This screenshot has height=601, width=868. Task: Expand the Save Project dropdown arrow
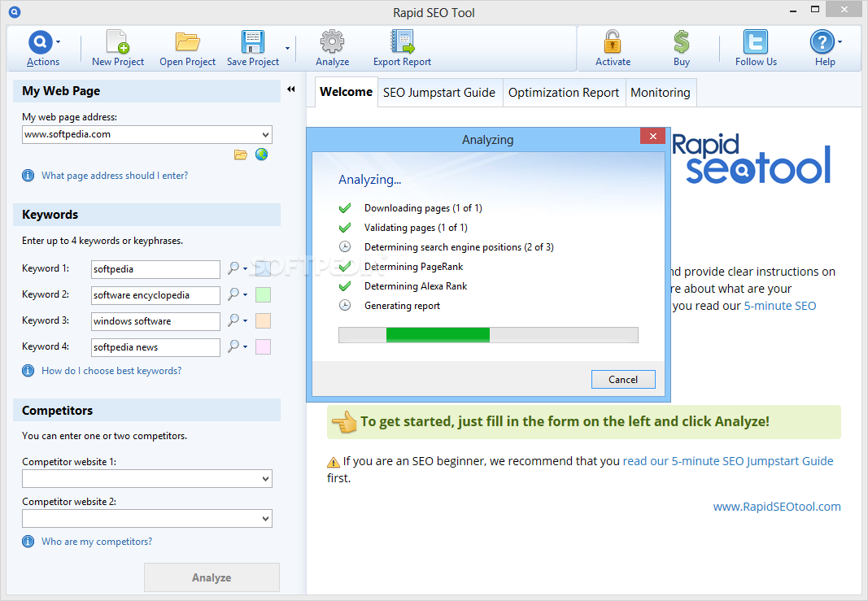pyautogui.click(x=287, y=48)
